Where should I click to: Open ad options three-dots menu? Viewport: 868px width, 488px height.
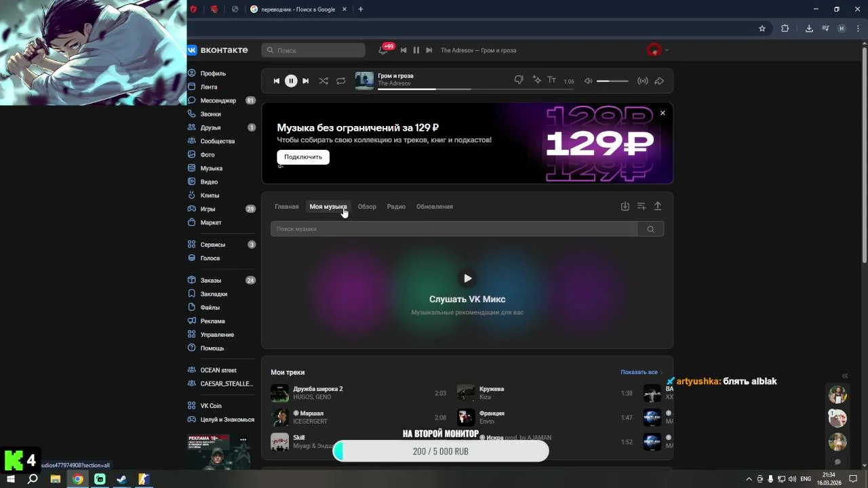click(243, 440)
